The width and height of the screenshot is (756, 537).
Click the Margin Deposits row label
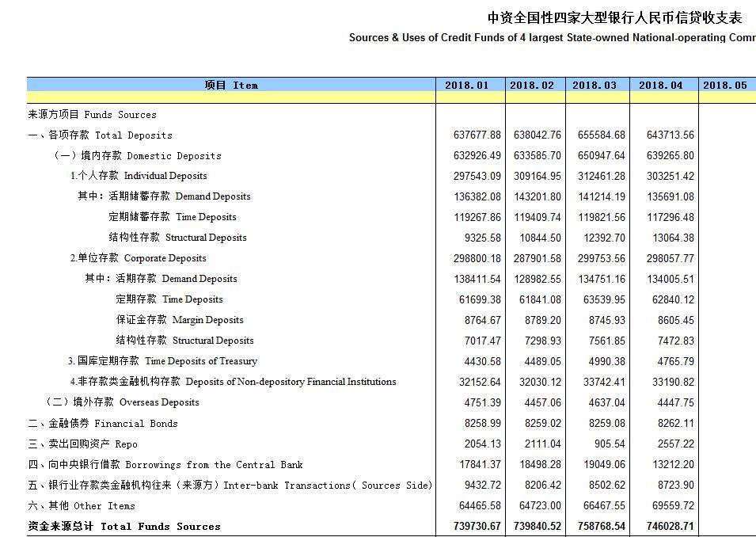180,320
